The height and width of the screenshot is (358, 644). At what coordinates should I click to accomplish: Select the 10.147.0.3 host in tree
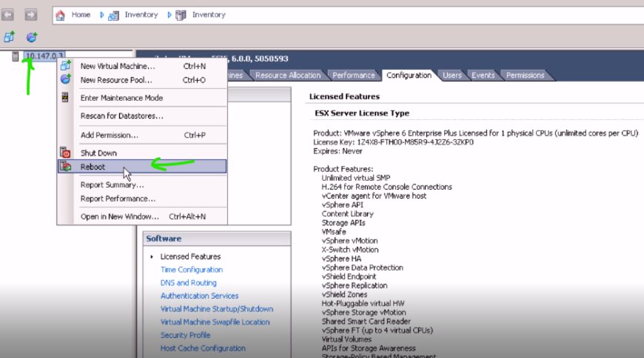[x=44, y=56]
